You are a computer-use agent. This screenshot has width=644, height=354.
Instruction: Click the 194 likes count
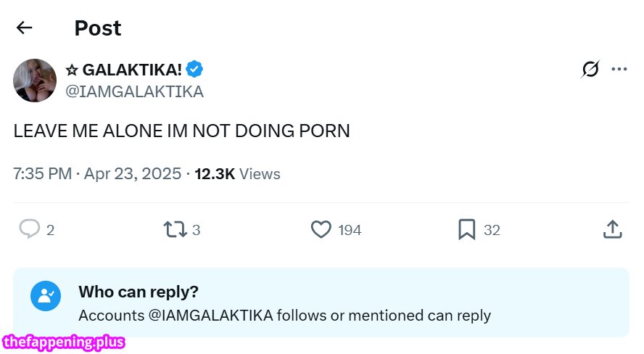pyautogui.click(x=350, y=230)
